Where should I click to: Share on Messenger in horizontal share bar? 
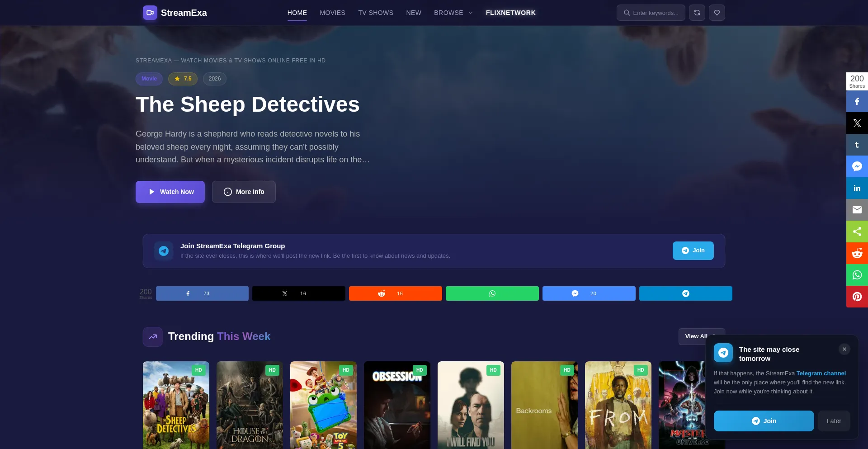pyautogui.click(x=589, y=293)
